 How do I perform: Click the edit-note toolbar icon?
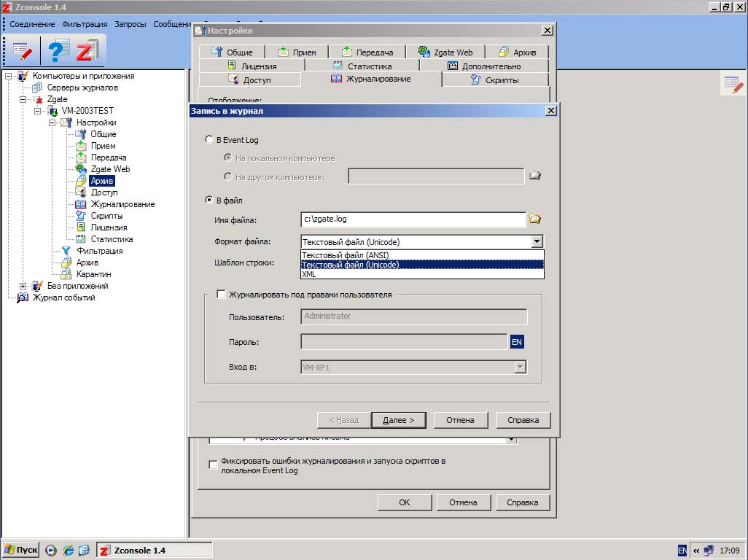pyautogui.click(x=22, y=50)
